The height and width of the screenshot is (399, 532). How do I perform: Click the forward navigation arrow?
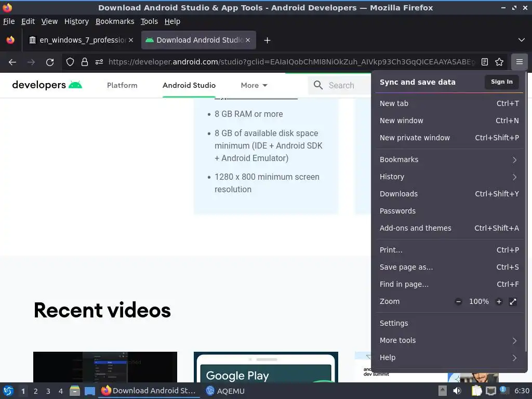pos(31,62)
